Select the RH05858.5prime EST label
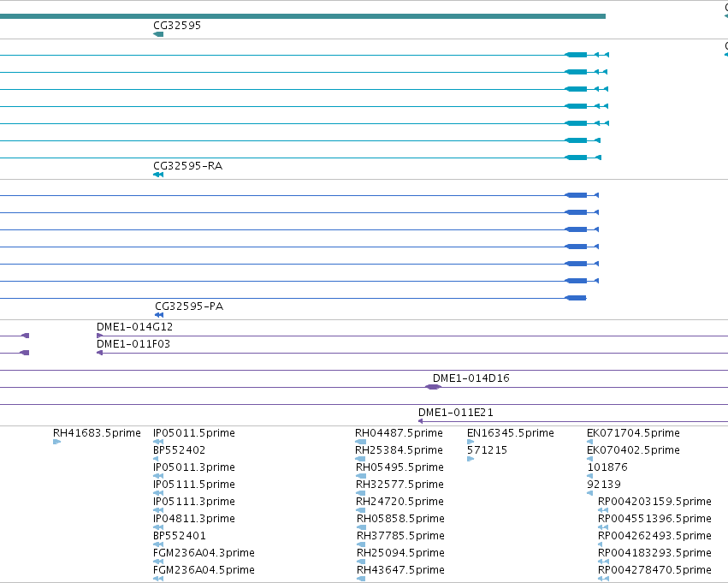Image resolution: width=728 pixels, height=583 pixels. 400,519
